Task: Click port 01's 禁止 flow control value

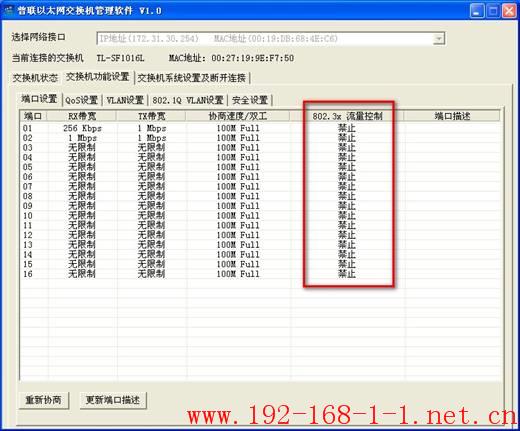Action: point(347,128)
